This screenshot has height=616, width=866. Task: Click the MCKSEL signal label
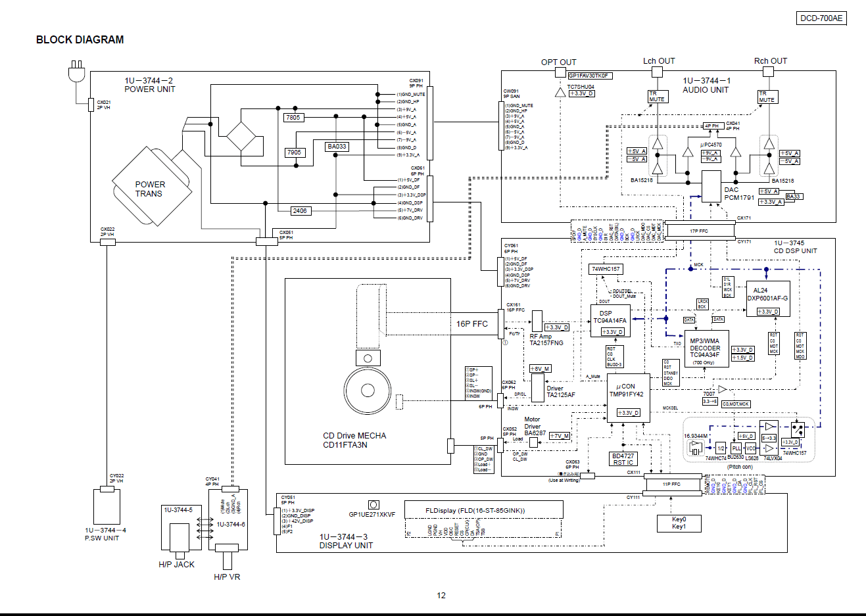click(670, 408)
